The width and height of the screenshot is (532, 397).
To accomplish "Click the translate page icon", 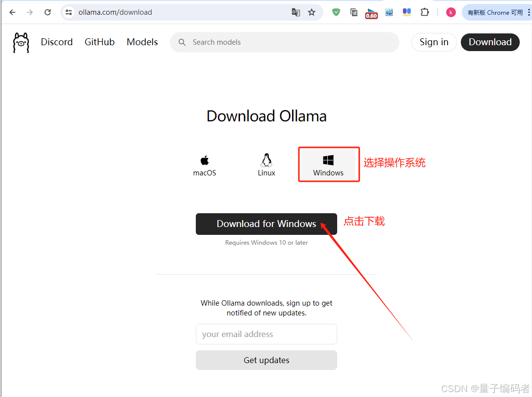I will click(x=296, y=13).
